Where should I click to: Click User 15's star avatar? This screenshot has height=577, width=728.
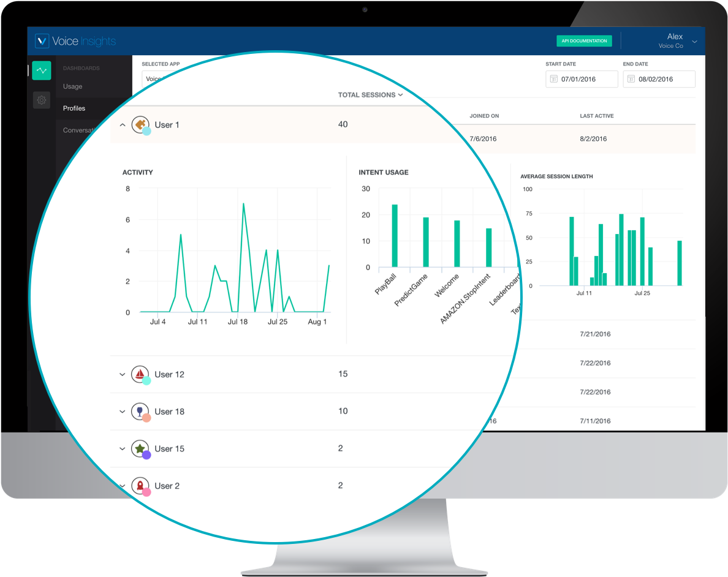pyautogui.click(x=140, y=448)
